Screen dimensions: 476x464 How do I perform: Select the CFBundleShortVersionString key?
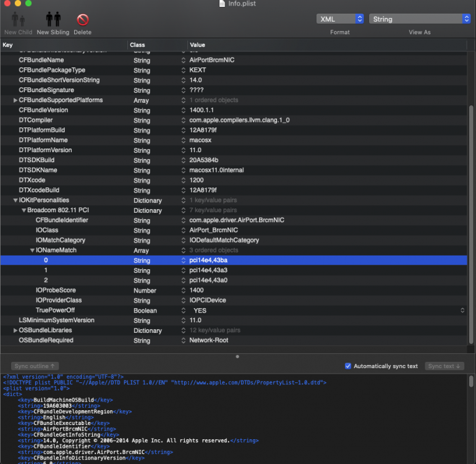[59, 80]
